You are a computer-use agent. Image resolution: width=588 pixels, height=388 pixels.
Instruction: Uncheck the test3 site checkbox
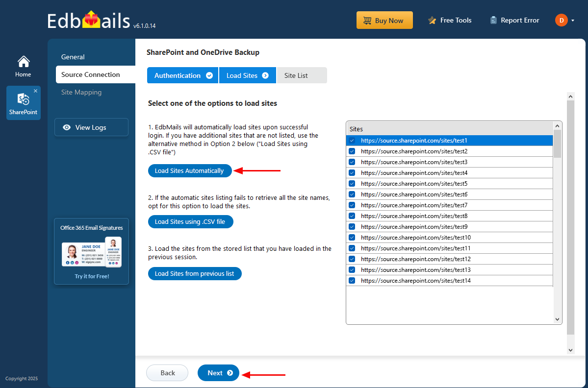click(x=352, y=162)
